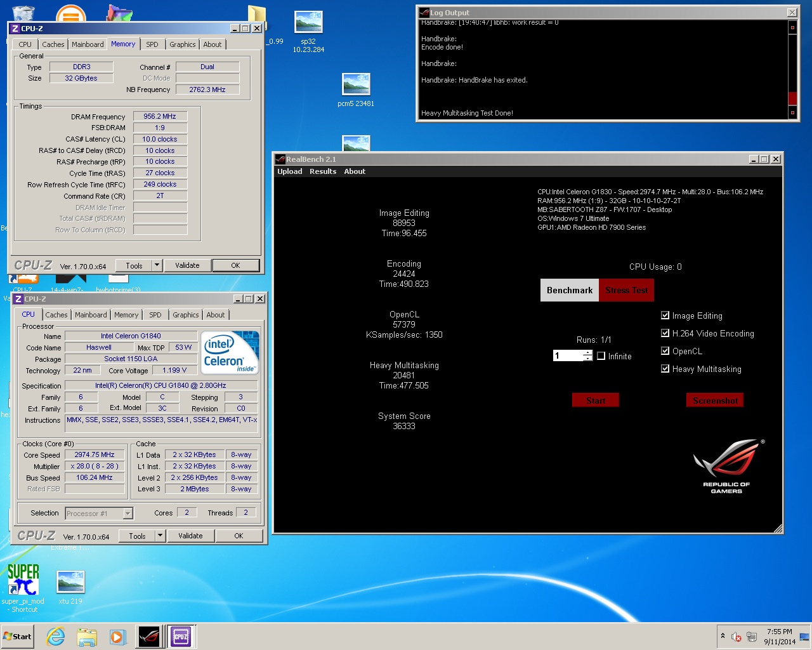Click Validate in the Memory window
This screenshot has height=650, width=812.
(187, 265)
